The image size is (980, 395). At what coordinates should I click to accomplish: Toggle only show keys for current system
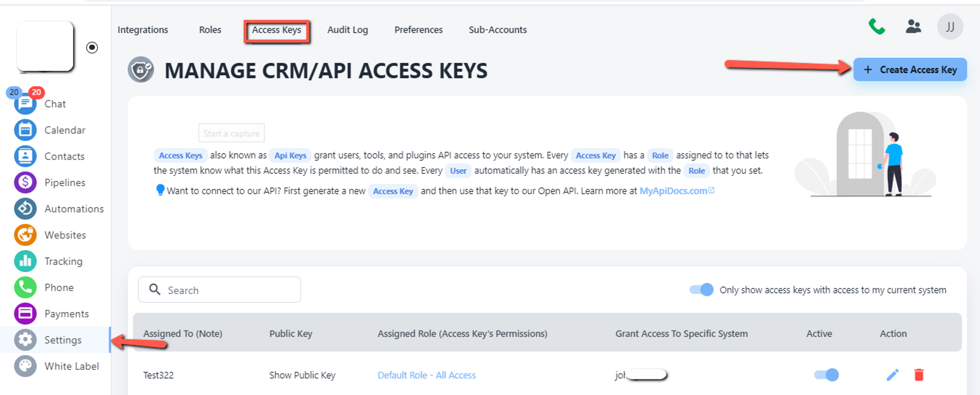point(701,290)
